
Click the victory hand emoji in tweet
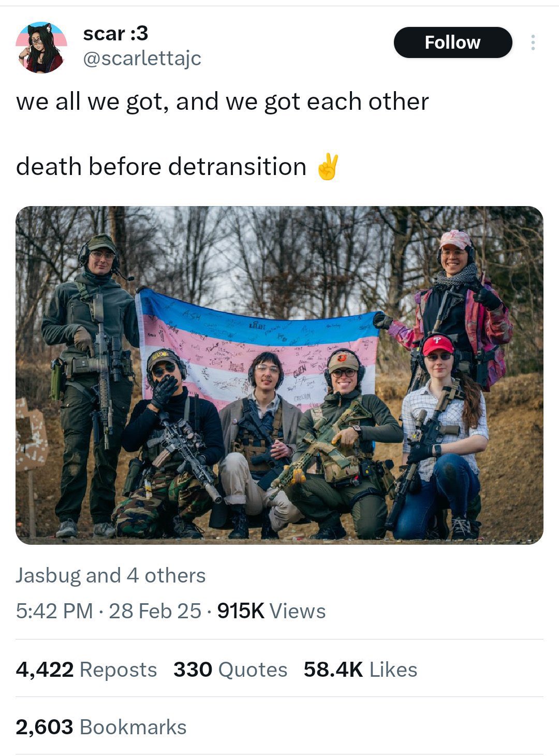[328, 166]
